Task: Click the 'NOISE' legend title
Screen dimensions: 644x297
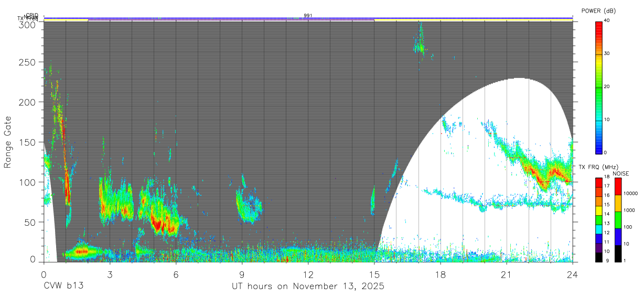Action: pyautogui.click(x=621, y=173)
